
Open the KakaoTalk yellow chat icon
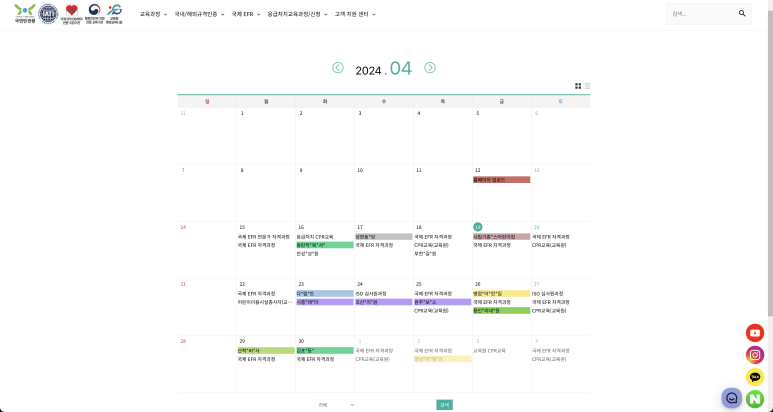pyautogui.click(x=755, y=377)
